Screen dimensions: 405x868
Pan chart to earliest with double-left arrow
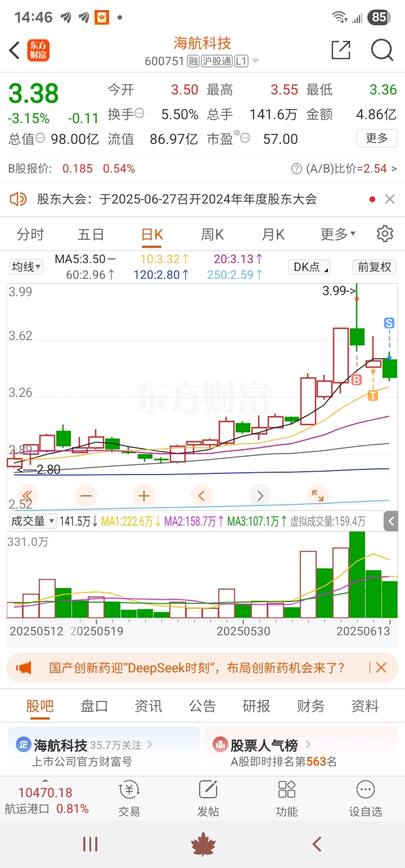tap(28, 496)
